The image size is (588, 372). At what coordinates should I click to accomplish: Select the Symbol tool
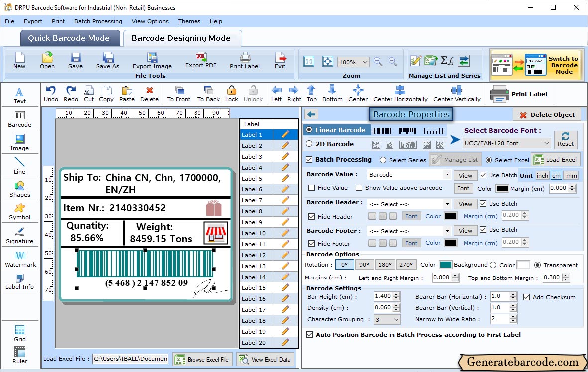click(x=19, y=212)
